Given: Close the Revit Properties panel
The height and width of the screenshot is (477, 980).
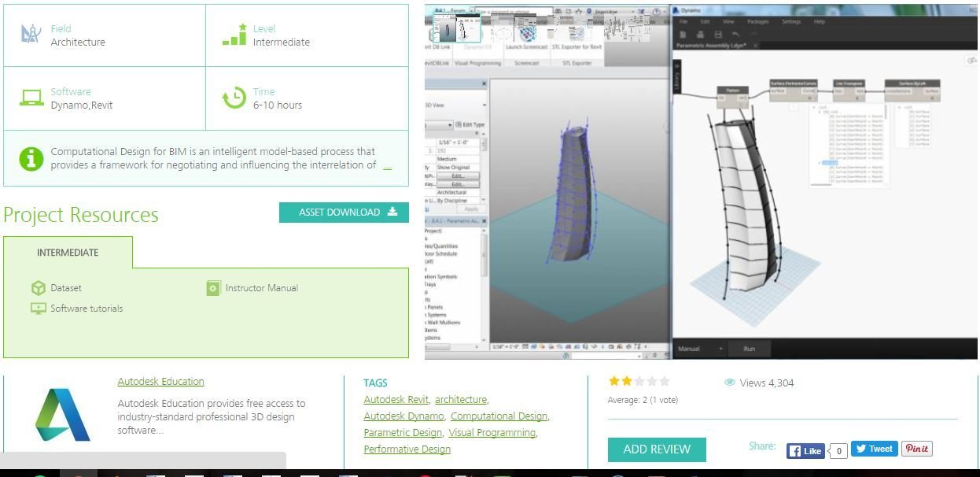Looking at the screenshot, I should [483, 83].
